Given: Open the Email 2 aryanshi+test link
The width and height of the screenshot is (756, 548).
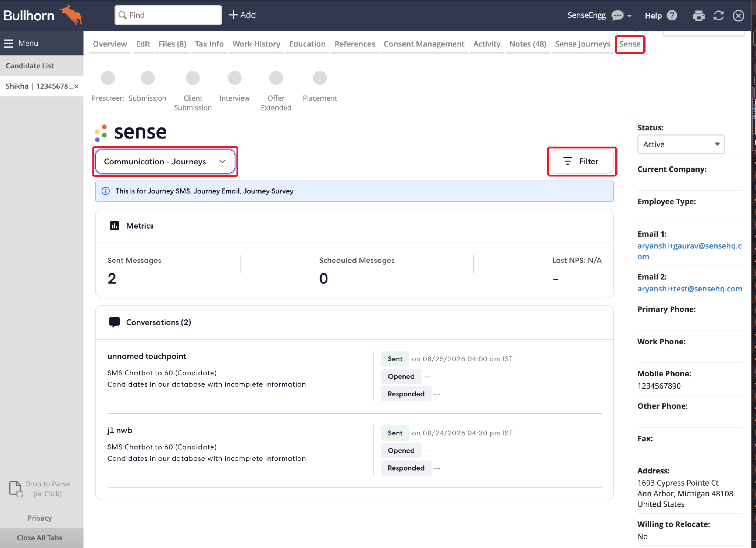Looking at the screenshot, I should (x=689, y=289).
